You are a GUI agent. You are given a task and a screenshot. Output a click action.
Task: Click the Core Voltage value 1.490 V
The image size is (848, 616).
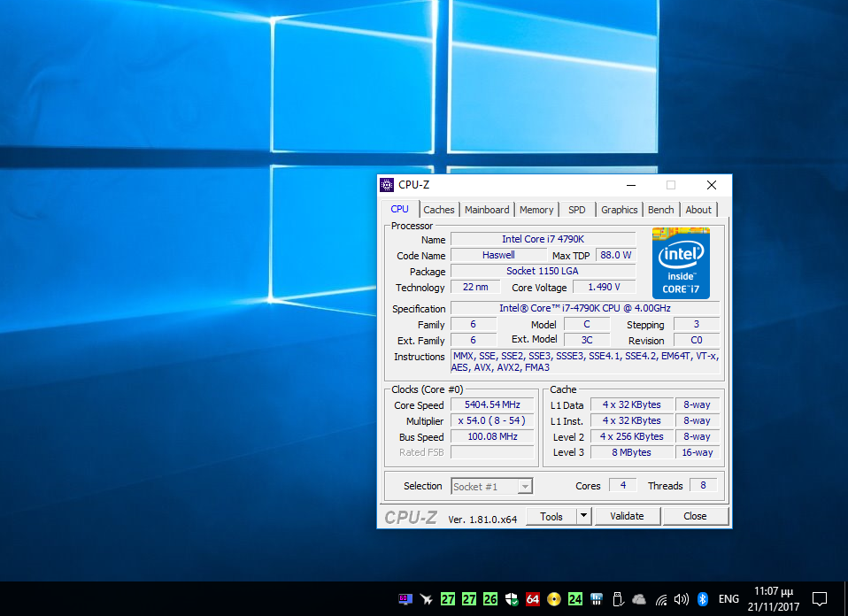(604, 287)
